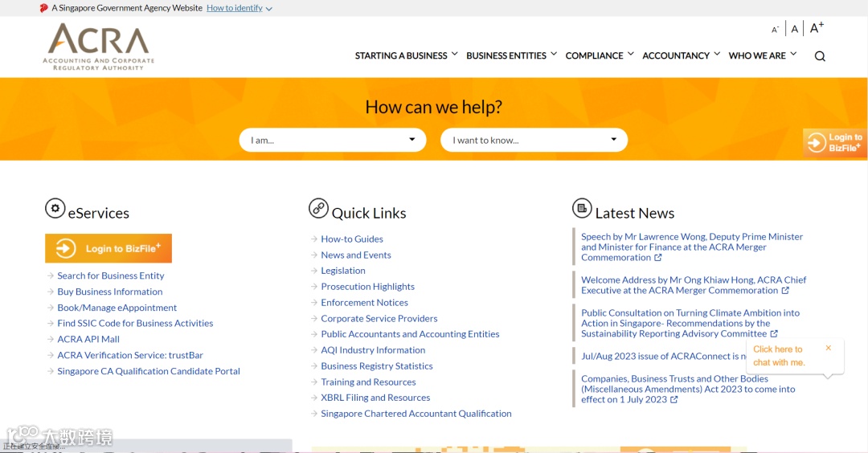Viewport: 868px width, 453px height.
Task: Open the 'I want to know...' dropdown
Action: pos(534,140)
